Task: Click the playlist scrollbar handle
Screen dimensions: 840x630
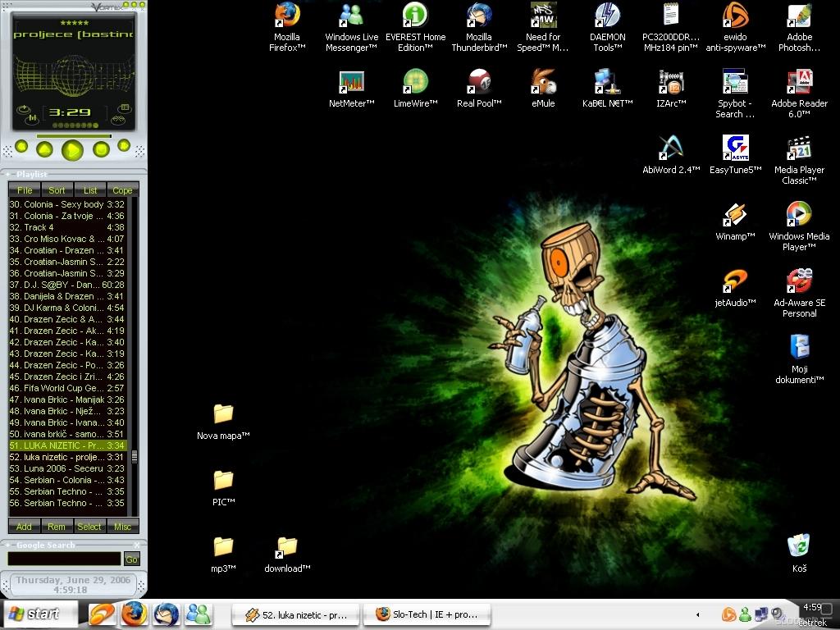Action: pyautogui.click(x=135, y=456)
